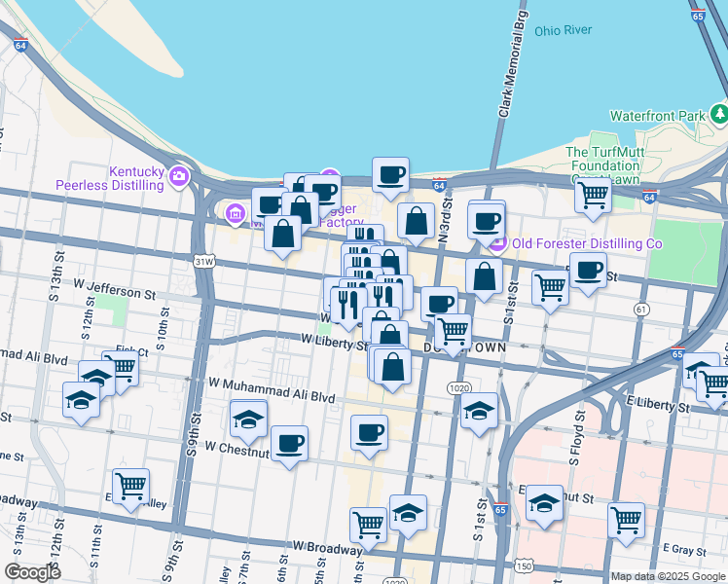Select the cart marker over the DOWNTOWN label
Screen dimensions: 728x584
tap(453, 333)
